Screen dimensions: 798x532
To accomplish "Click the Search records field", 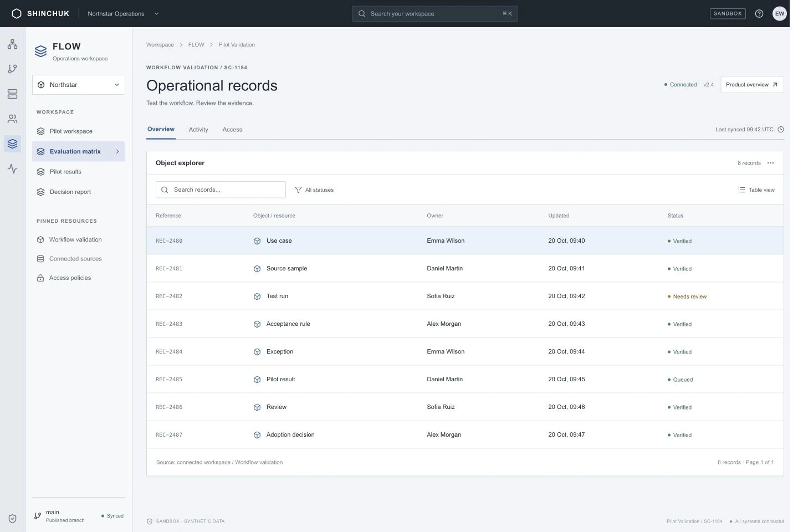I will (x=221, y=190).
